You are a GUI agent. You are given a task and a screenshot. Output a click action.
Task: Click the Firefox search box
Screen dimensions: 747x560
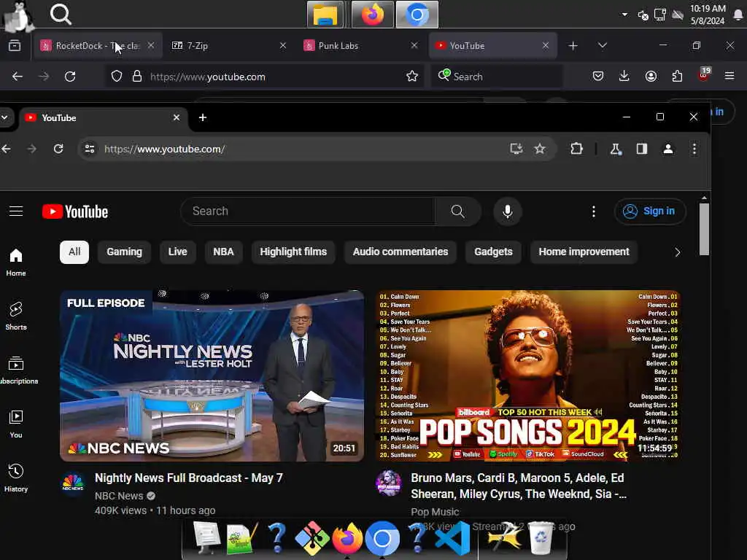coord(497,76)
